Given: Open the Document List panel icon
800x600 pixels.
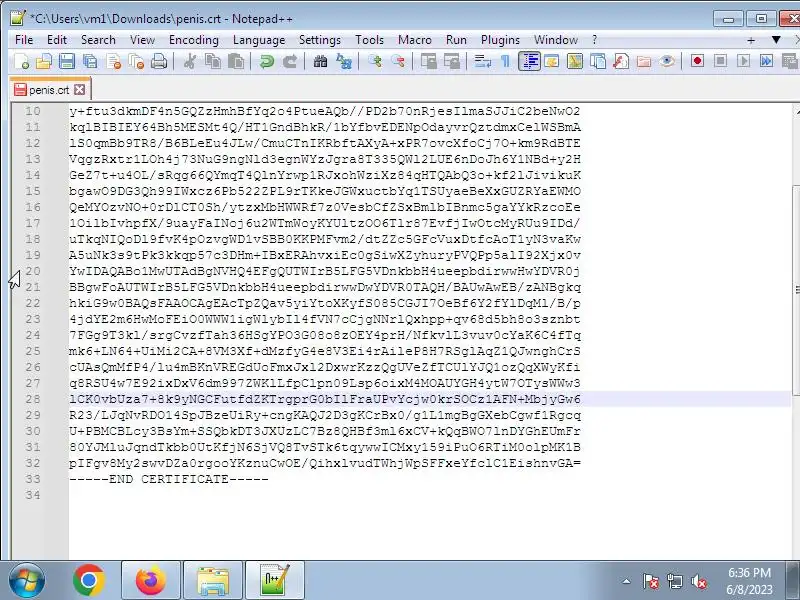Looking at the screenshot, I should click(597, 62).
